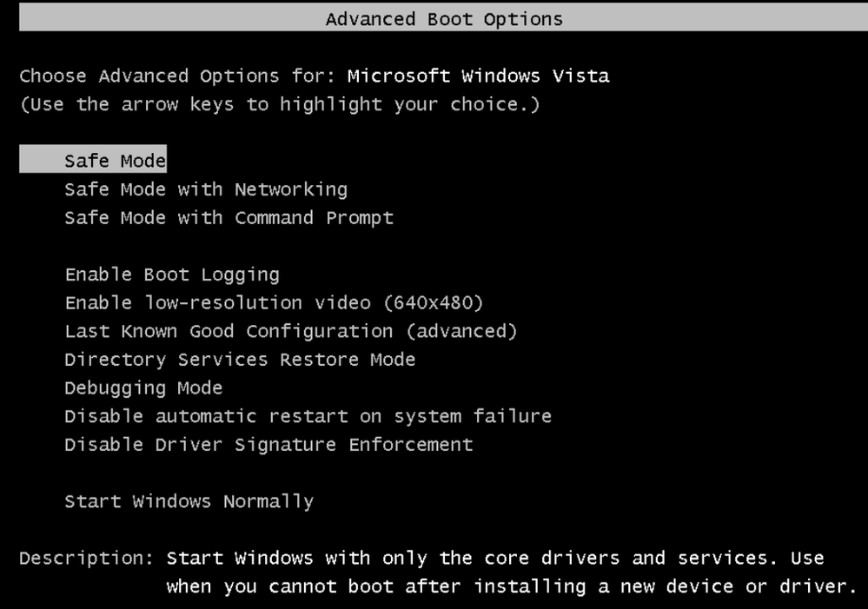
Task: Select the Safe Mode option
Action: pos(115,161)
